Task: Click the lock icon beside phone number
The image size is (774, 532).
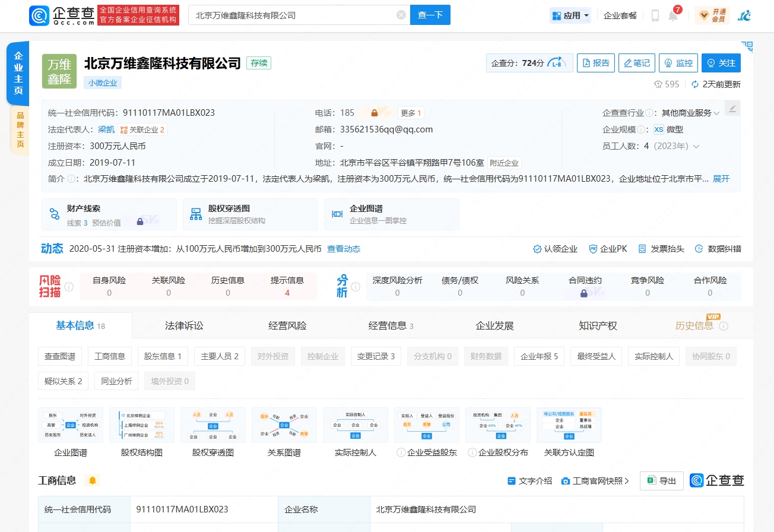Action: [375, 113]
